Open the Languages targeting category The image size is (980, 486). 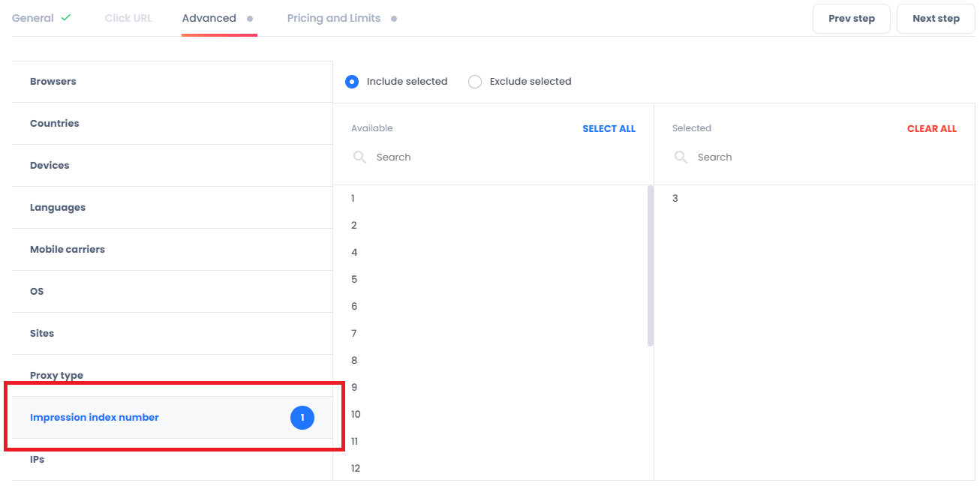pos(172,208)
